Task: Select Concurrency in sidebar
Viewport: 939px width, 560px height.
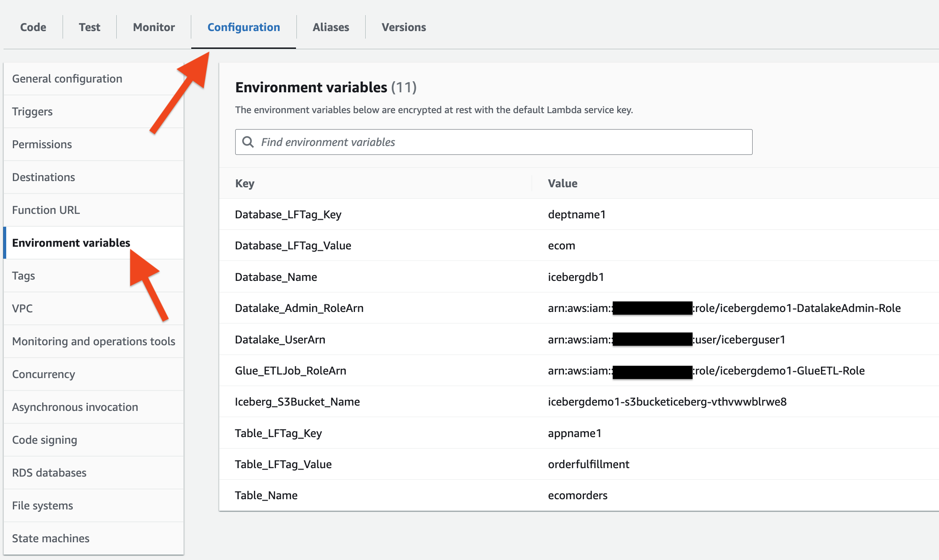Action: (x=43, y=375)
